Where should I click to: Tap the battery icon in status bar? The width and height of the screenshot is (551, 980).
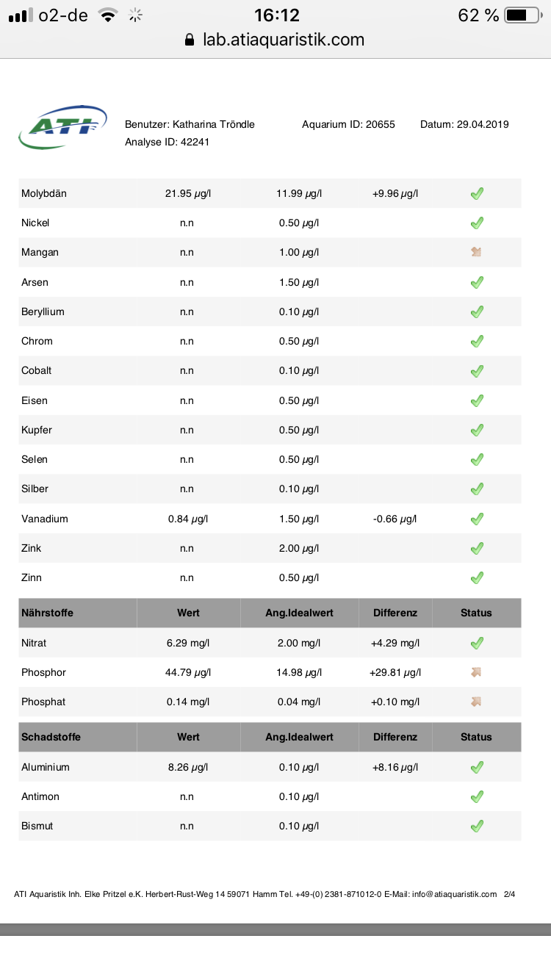pos(522,15)
